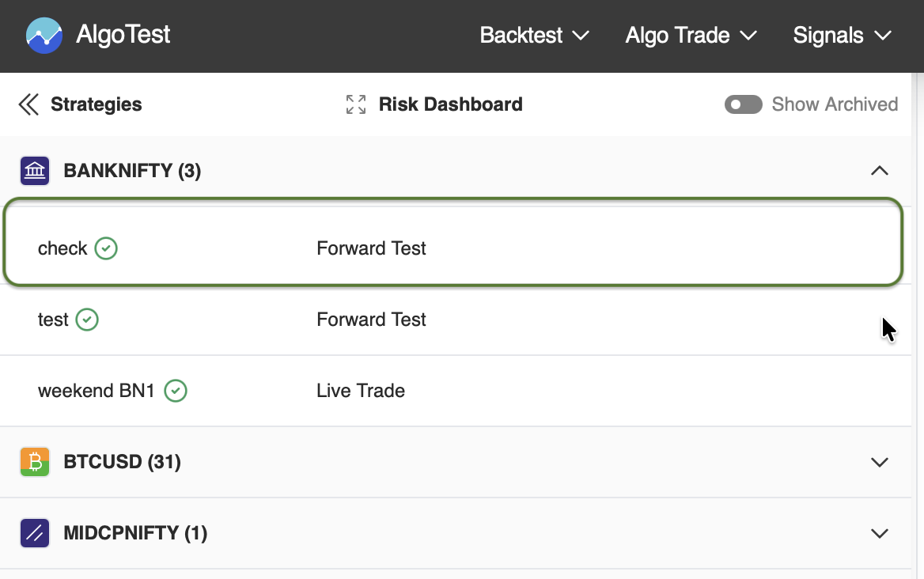Expand the MIDCPNIFTY group chevron
This screenshot has height=579, width=924.
pos(879,533)
